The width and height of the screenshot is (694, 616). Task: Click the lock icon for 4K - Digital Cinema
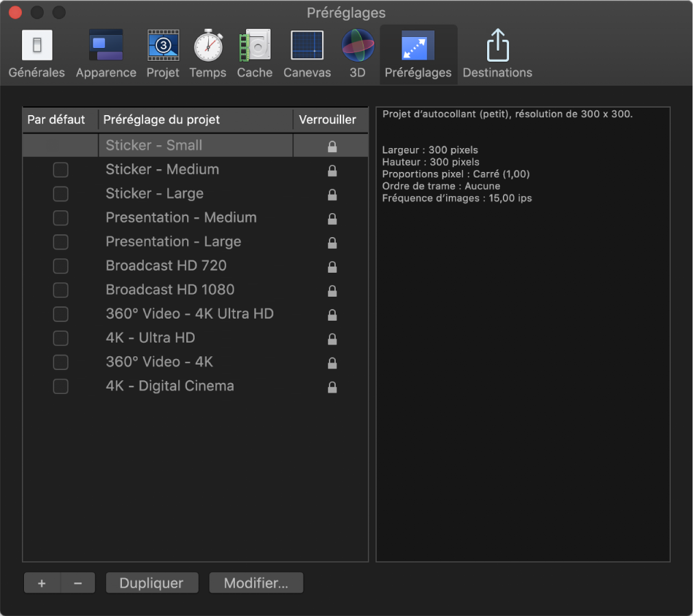tap(332, 387)
